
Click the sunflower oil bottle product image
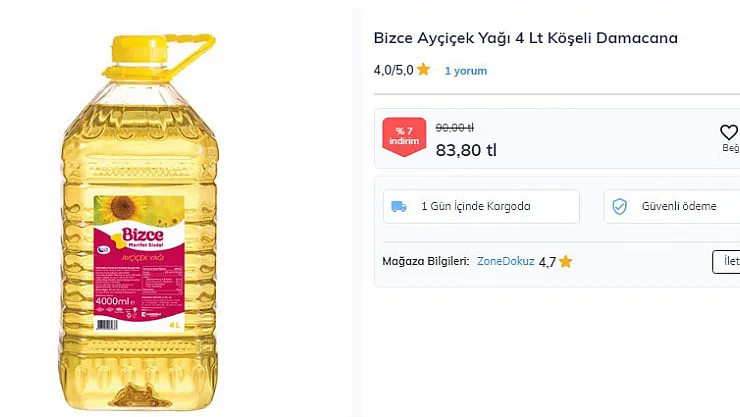click(139, 222)
